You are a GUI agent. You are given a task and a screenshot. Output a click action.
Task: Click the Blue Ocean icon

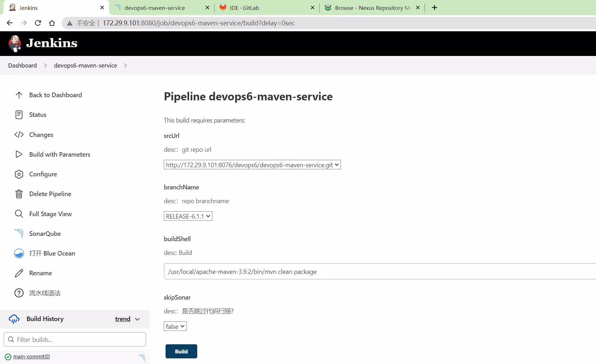pos(19,253)
